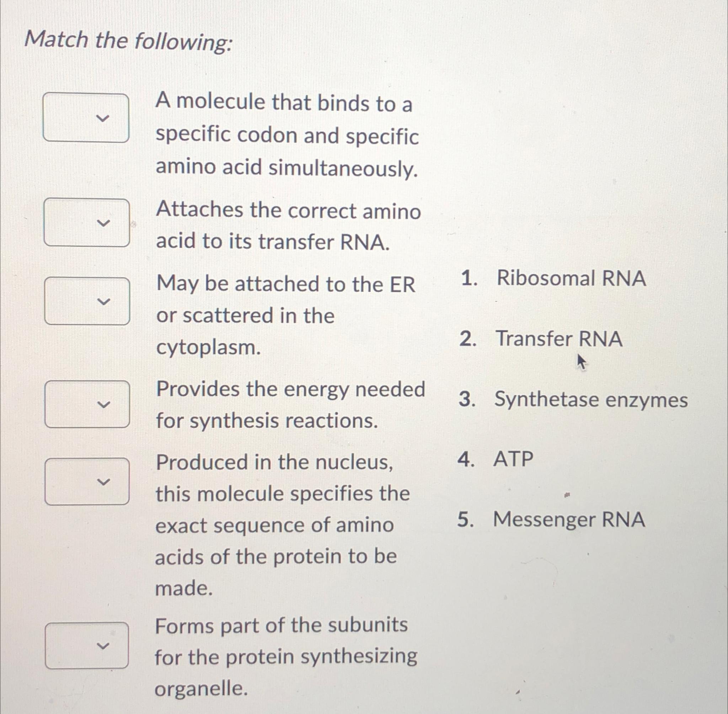Click the 'Match the following:' heading
Image resolution: width=728 pixels, height=714 pixels.
point(129,40)
